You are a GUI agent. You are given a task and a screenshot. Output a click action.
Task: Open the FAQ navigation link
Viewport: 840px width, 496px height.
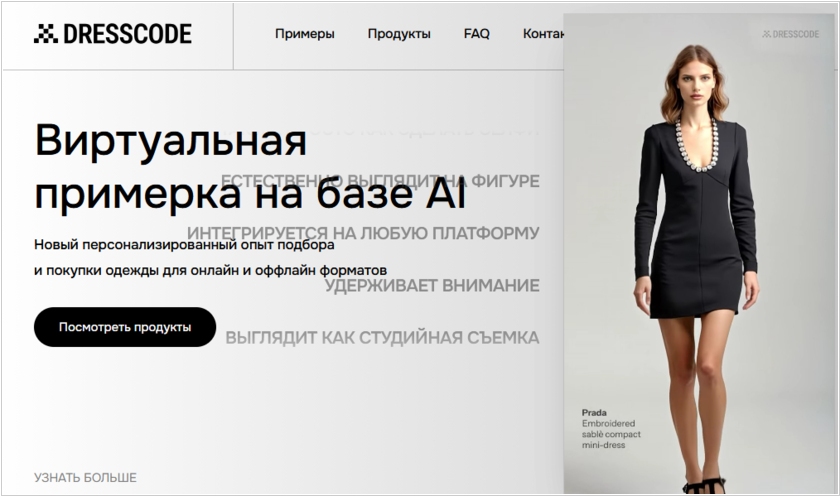[477, 34]
